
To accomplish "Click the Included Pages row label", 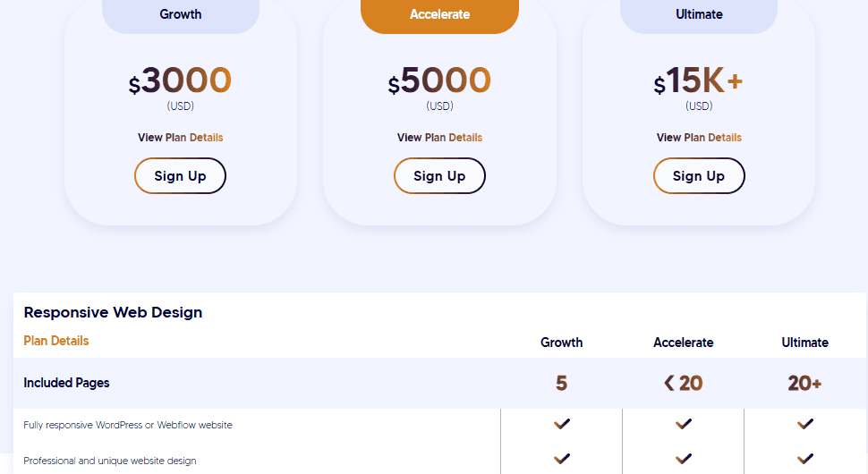I will pyautogui.click(x=66, y=383).
